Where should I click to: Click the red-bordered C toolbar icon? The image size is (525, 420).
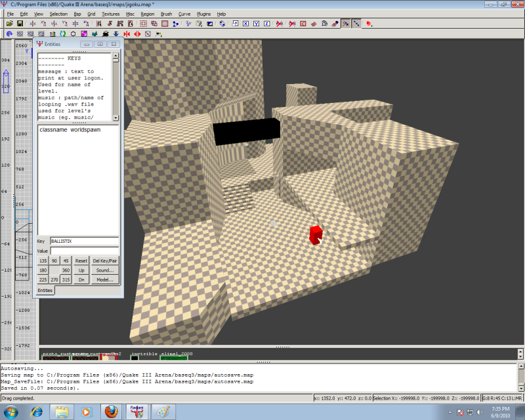coord(303,24)
